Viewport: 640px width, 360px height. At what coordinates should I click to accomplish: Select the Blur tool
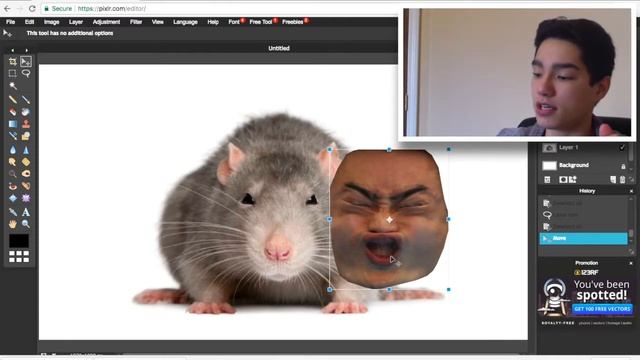[13, 150]
